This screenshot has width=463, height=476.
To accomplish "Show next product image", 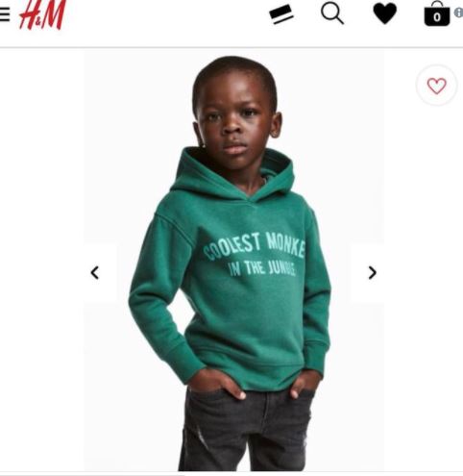I will click(372, 273).
